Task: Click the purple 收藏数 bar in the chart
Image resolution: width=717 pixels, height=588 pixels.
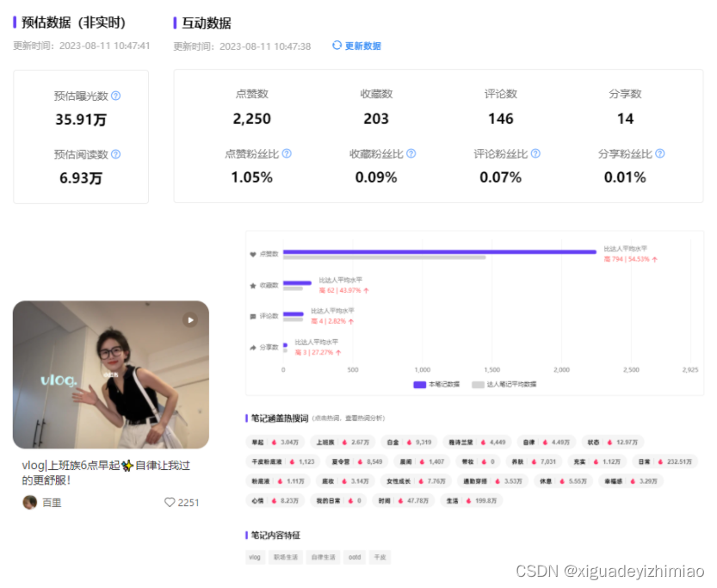Action: pos(297,283)
